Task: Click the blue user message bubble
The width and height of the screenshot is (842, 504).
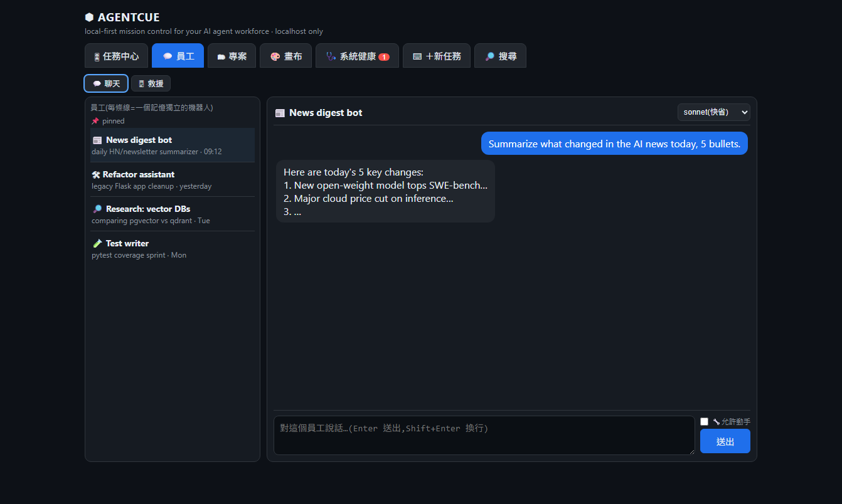Action: [x=614, y=144]
